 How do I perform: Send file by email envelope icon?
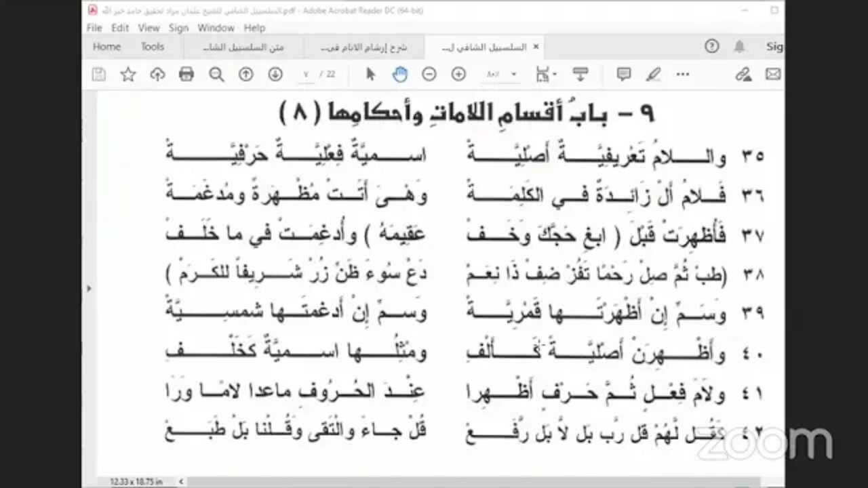pos(773,75)
